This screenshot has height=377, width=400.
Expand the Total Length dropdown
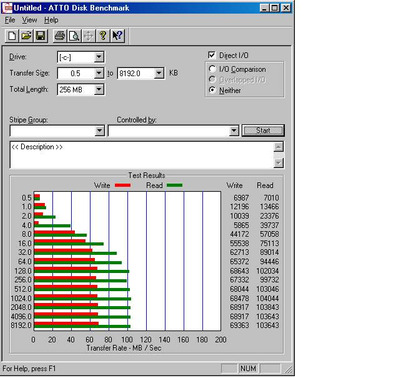coord(99,89)
